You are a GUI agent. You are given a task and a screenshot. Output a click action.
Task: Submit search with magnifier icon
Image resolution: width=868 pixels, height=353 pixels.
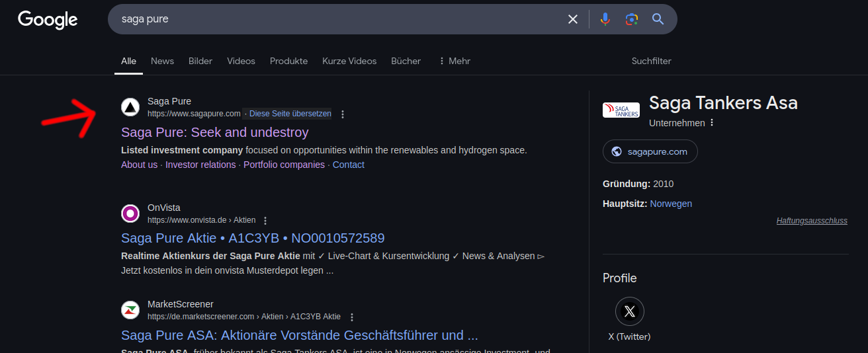[658, 19]
